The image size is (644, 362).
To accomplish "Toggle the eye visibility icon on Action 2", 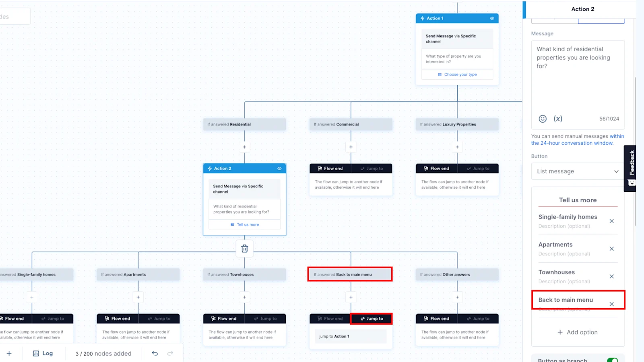I will 279,169.
